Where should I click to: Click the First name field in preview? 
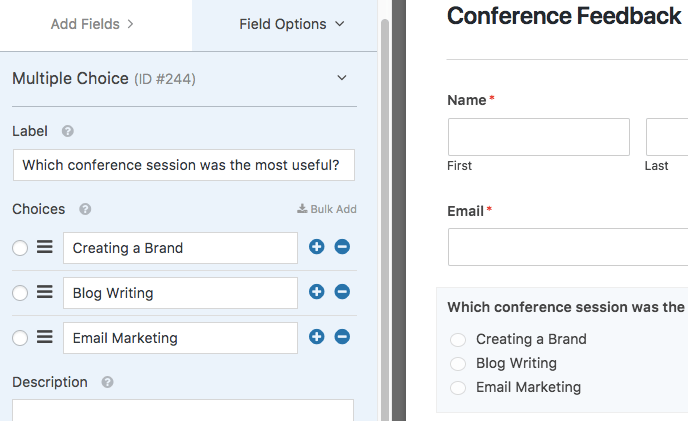click(x=538, y=137)
